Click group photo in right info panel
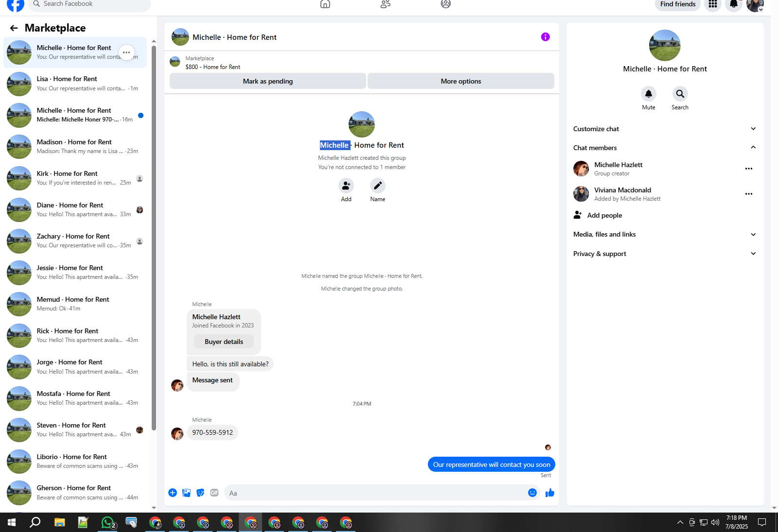Image resolution: width=778 pixels, height=532 pixels. pos(665,46)
